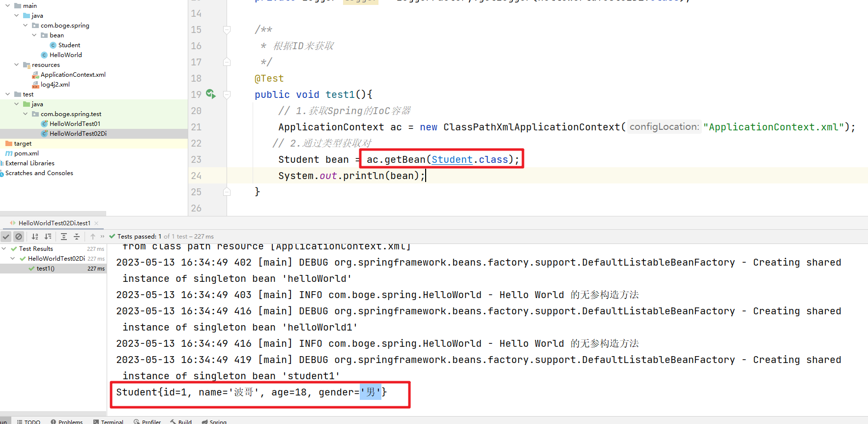The height and width of the screenshot is (424, 868).
Task: Collapse the resources folder
Action: (x=16, y=65)
